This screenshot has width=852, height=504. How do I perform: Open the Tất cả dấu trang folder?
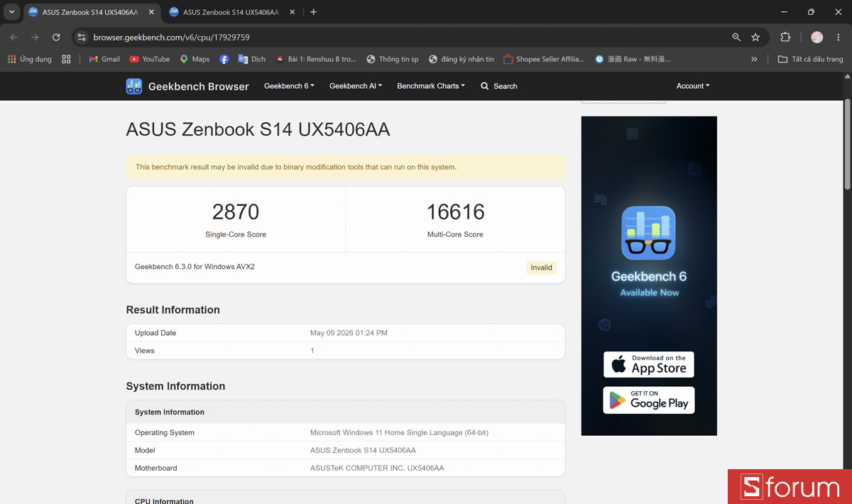pos(811,59)
